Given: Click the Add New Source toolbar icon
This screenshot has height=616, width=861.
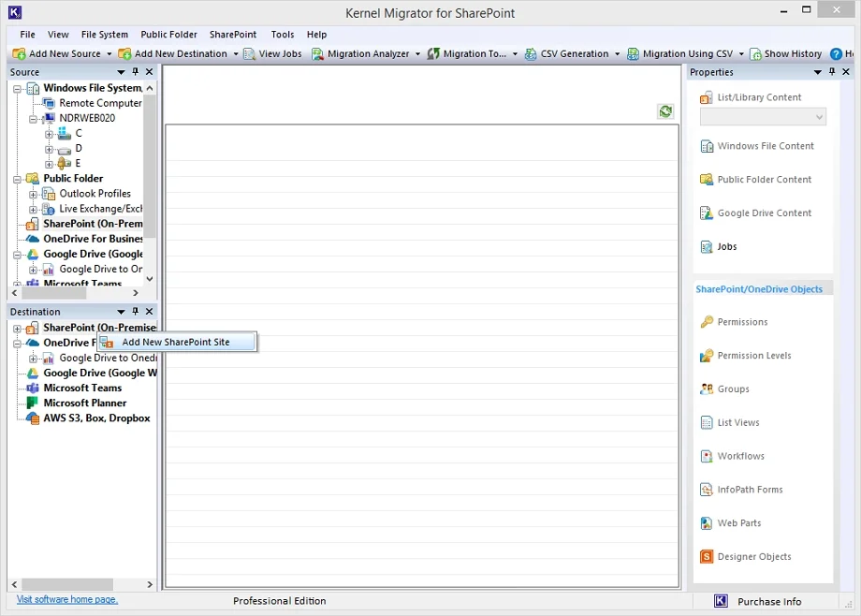Looking at the screenshot, I should click(x=20, y=54).
